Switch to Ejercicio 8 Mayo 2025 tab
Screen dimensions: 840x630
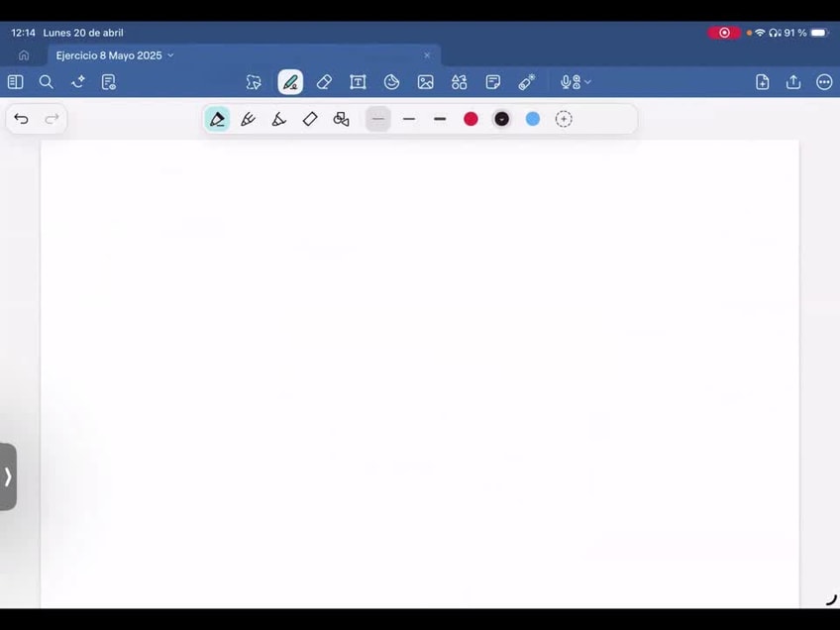click(245, 55)
